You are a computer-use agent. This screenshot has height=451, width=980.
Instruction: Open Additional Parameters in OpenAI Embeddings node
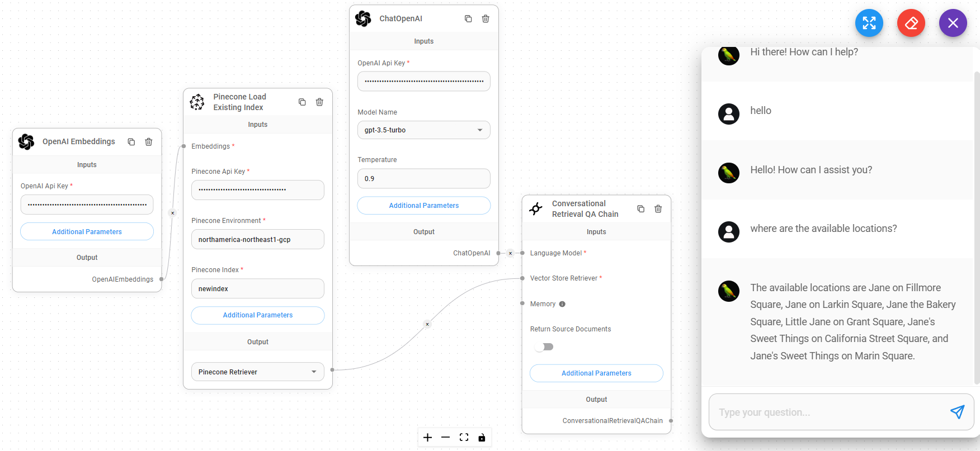(x=87, y=232)
